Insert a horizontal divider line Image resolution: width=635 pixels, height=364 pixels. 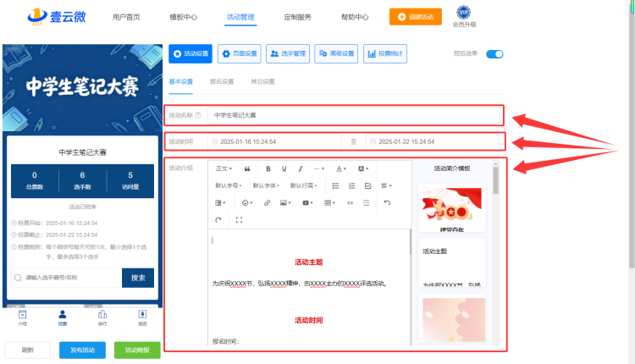[x=366, y=203]
